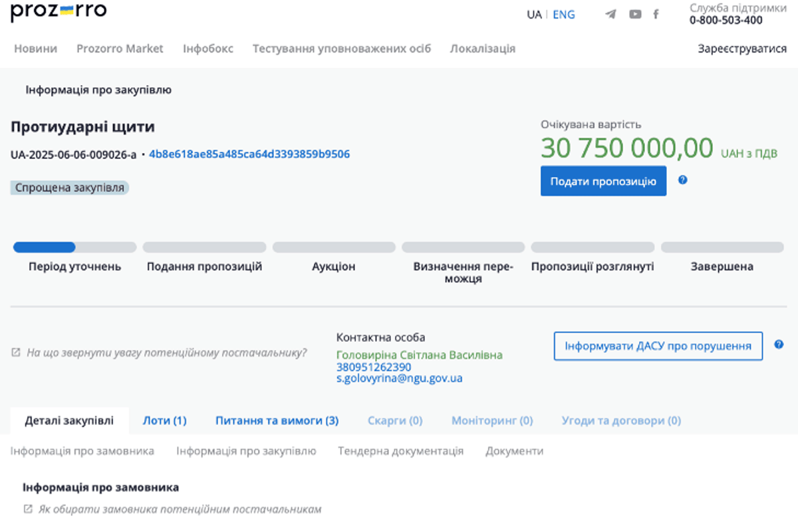Open the YouTube channel icon
Viewport: 798px width, 532px height.
pos(635,14)
